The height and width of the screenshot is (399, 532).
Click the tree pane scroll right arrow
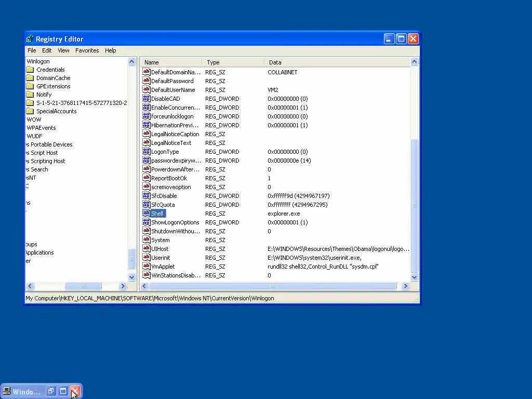pyautogui.click(x=123, y=286)
